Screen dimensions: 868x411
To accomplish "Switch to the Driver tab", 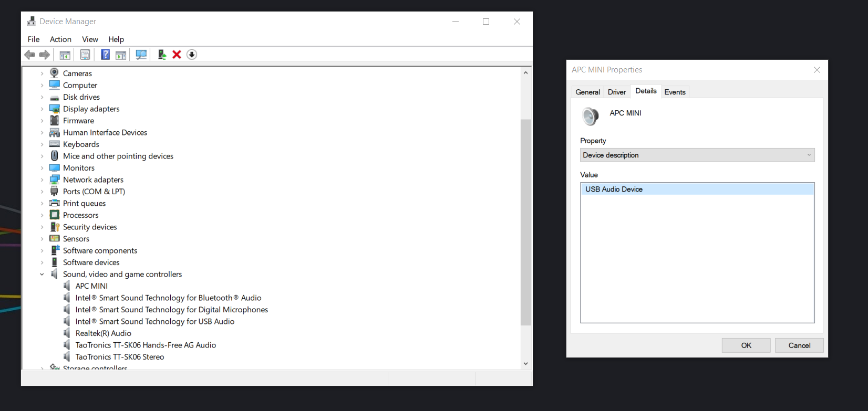I will pos(617,92).
